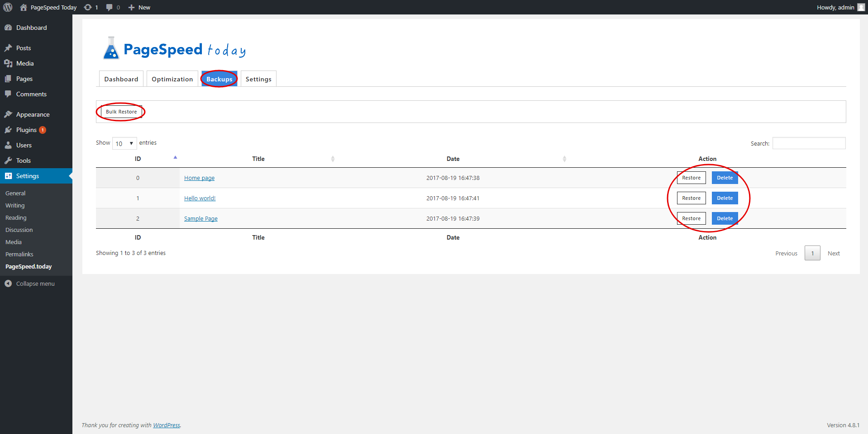This screenshot has height=434, width=868.
Task: Sort table by Title column arrows
Action: pyautogui.click(x=333, y=159)
